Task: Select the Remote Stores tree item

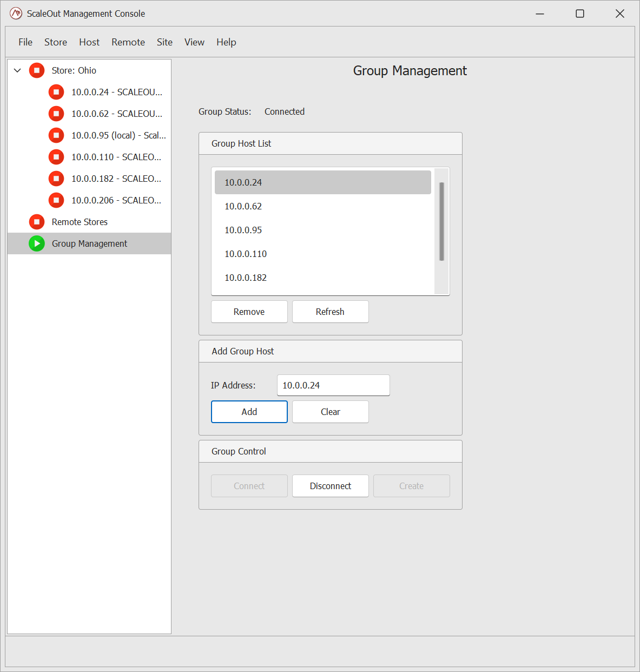Action: tap(80, 222)
